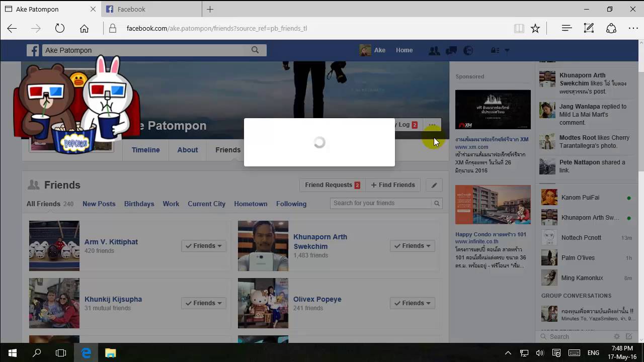Click the volume icon in system tray
The height and width of the screenshot is (362, 644).
coord(540,353)
